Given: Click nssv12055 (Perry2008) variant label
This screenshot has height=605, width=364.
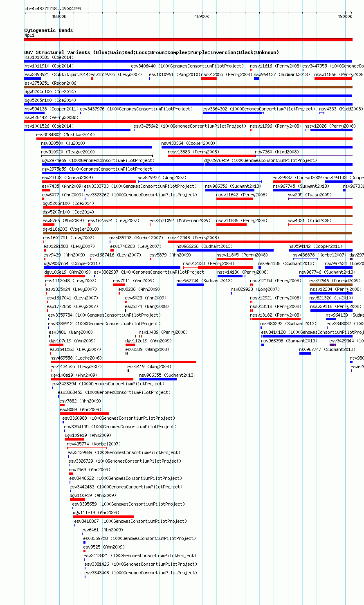Looking at the screenshot, I should point(226,75).
